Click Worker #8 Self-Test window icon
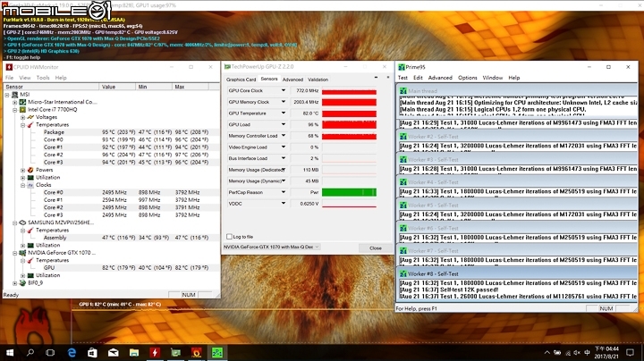Image resolution: width=644 pixels, height=361 pixels. [x=403, y=273]
